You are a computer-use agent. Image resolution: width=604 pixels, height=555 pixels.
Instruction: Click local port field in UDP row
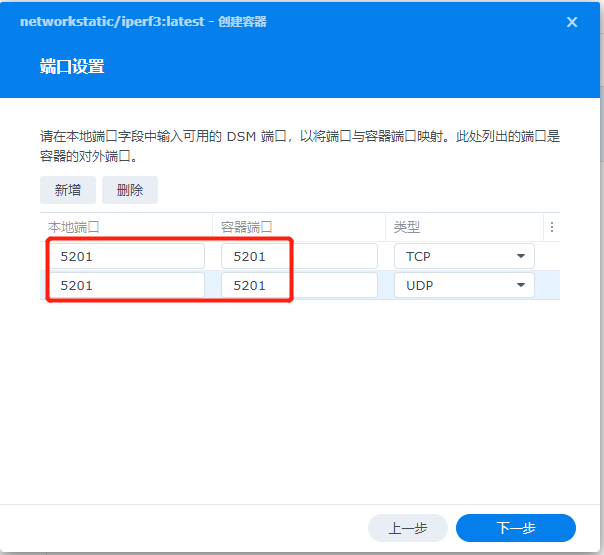coord(127,285)
